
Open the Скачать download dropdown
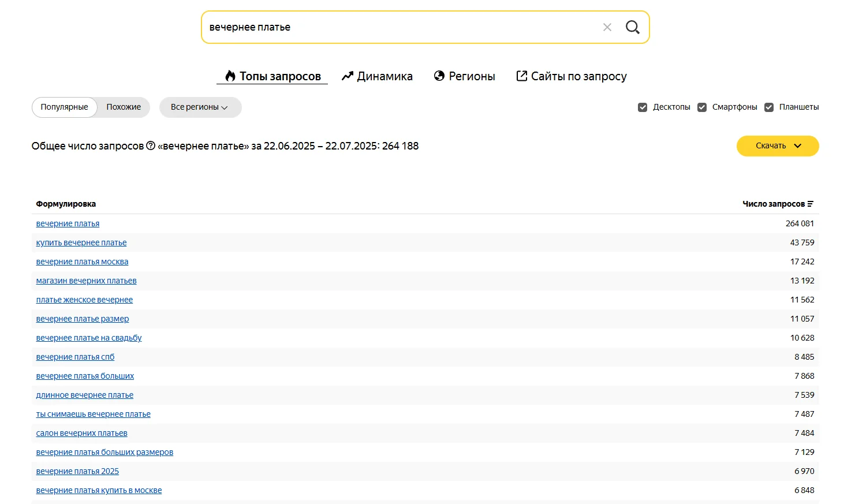click(x=777, y=146)
